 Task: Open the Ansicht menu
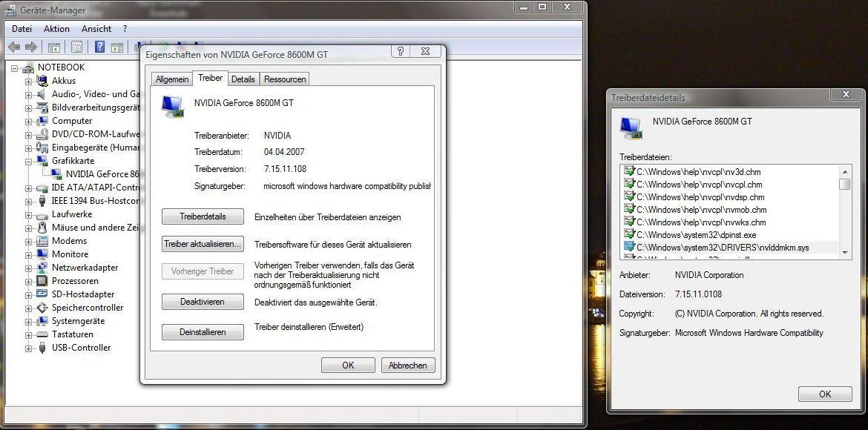96,29
